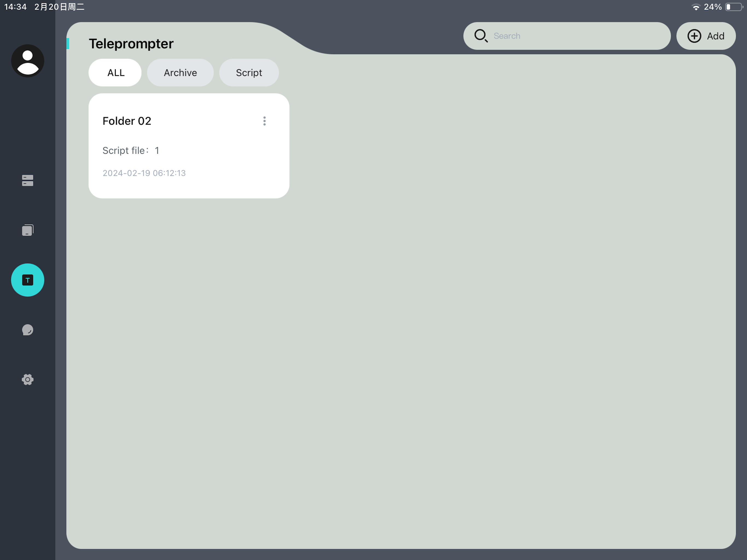Click the Add button
The height and width of the screenshot is (560, 747).
[x=706, y=36]
